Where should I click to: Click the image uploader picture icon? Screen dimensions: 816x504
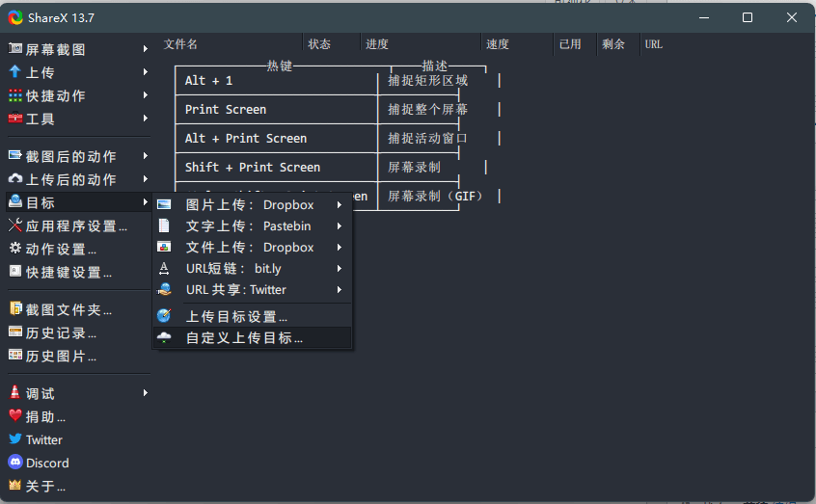coord(164,204)
